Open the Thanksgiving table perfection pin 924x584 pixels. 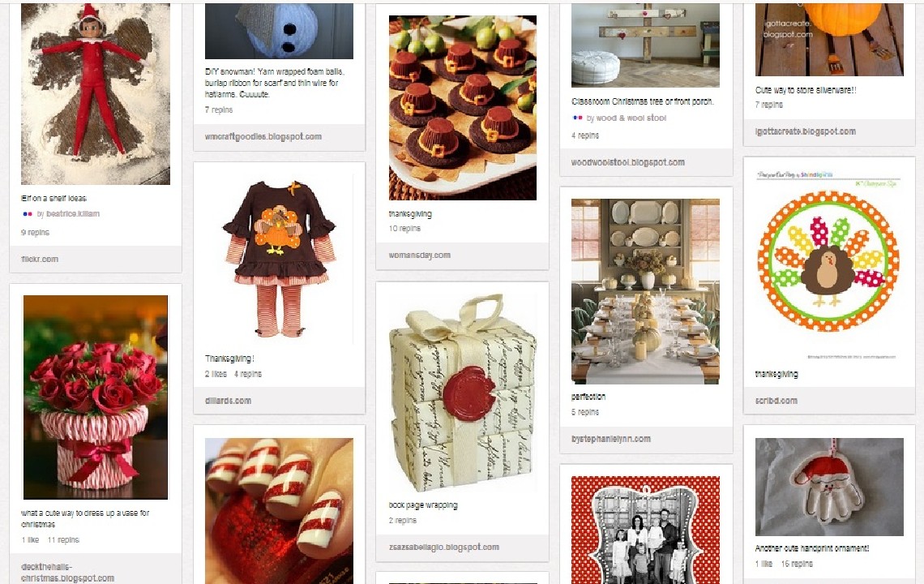coord(645,291)
